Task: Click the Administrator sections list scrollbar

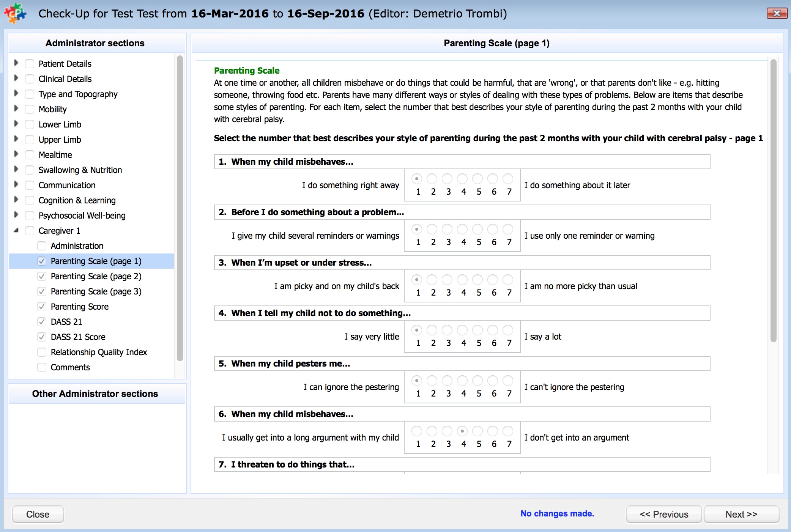Action: tap(180, 209)
